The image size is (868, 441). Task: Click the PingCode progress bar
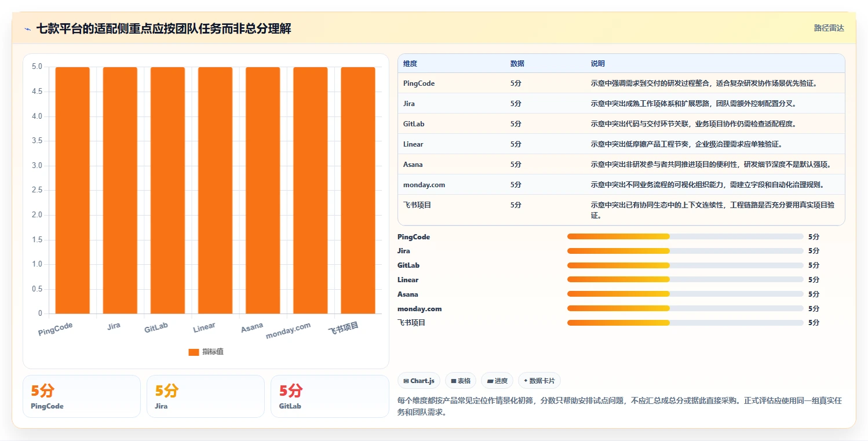pyautogui.click(x=685, y=236)
